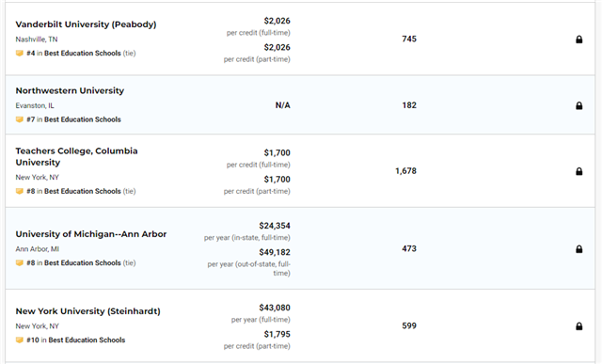Click NYU's #10 Best Education Schools link
Screen dimensions: 602x364
pyautogui.click(x=75, y=340)
